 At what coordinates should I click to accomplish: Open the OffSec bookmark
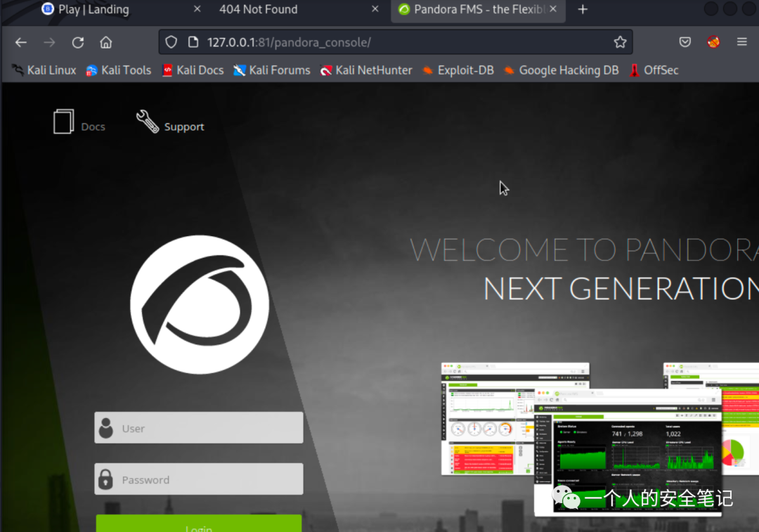(x=654, y=70)
